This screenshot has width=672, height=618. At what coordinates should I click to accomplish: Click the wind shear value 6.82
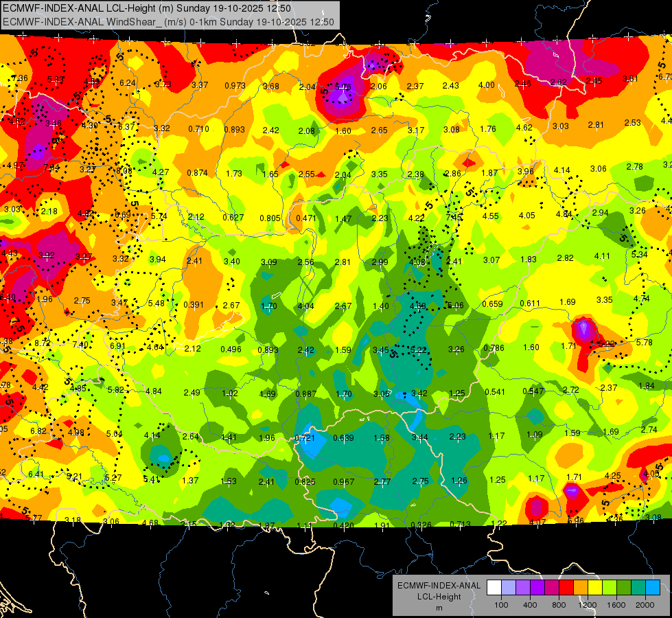pyautogui.click(x=38, y=431)
